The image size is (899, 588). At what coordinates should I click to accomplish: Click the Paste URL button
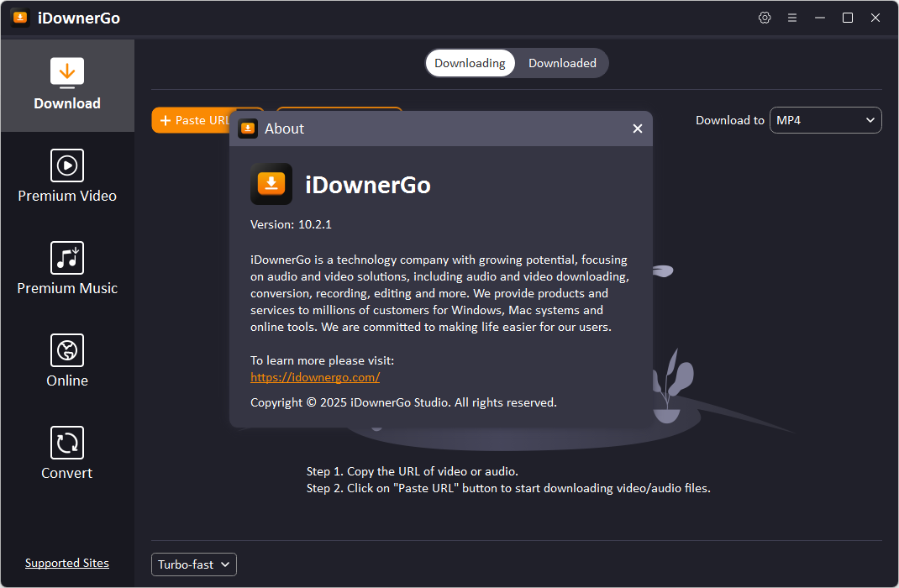pyautogui.click(x=191, y=120)
